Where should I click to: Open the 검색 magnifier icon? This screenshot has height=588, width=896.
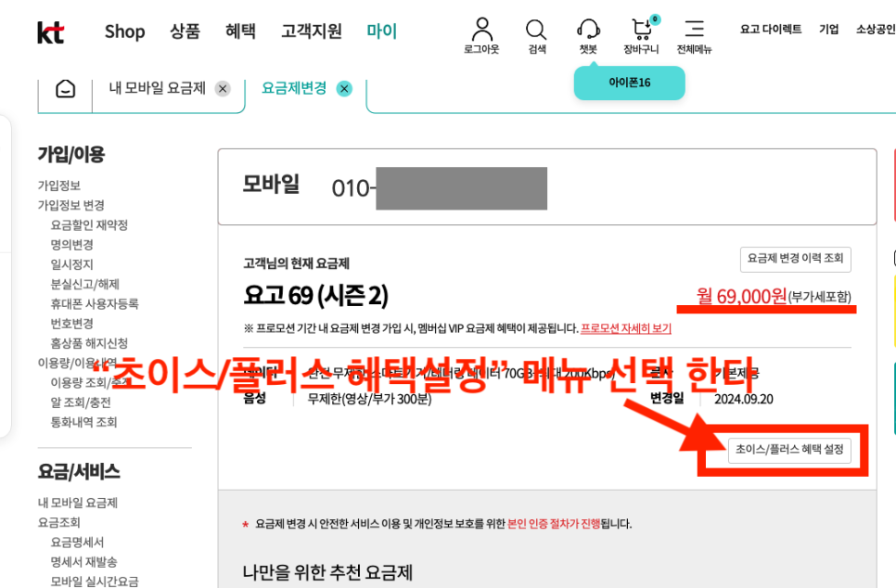tap(536, 29)
